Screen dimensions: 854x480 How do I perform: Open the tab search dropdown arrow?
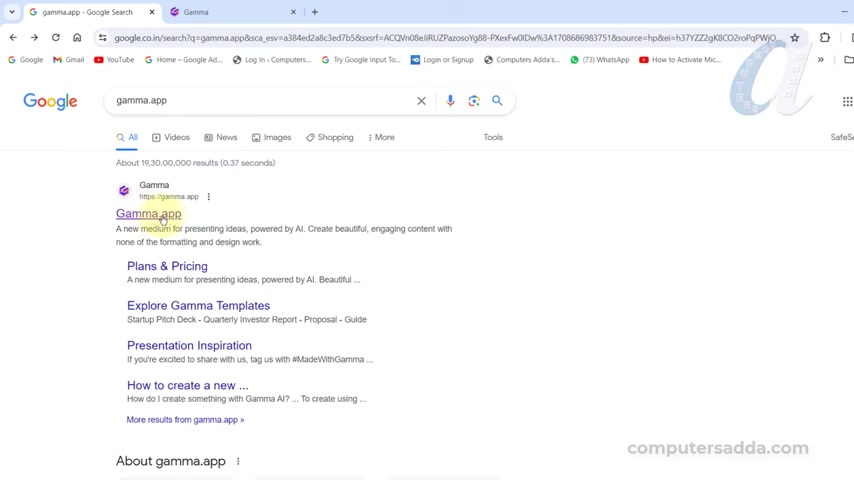coord(12,12)
